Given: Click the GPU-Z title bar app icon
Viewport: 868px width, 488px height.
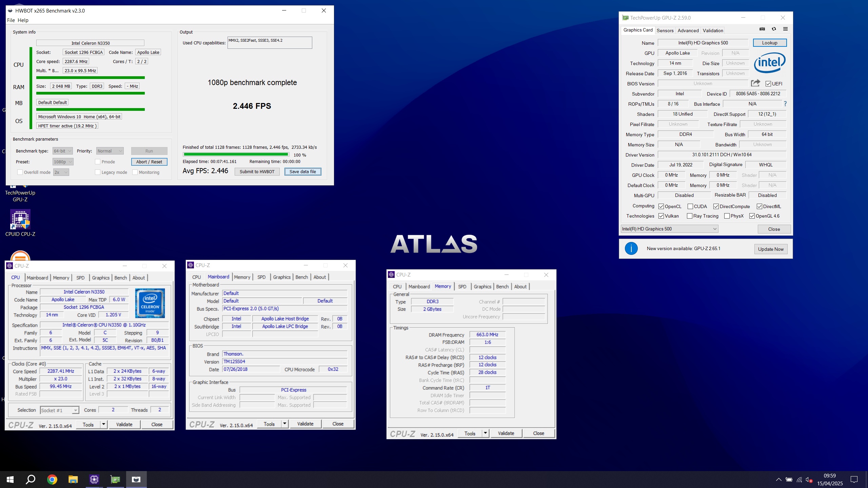Looking at the screenshot, I should 626,18.
